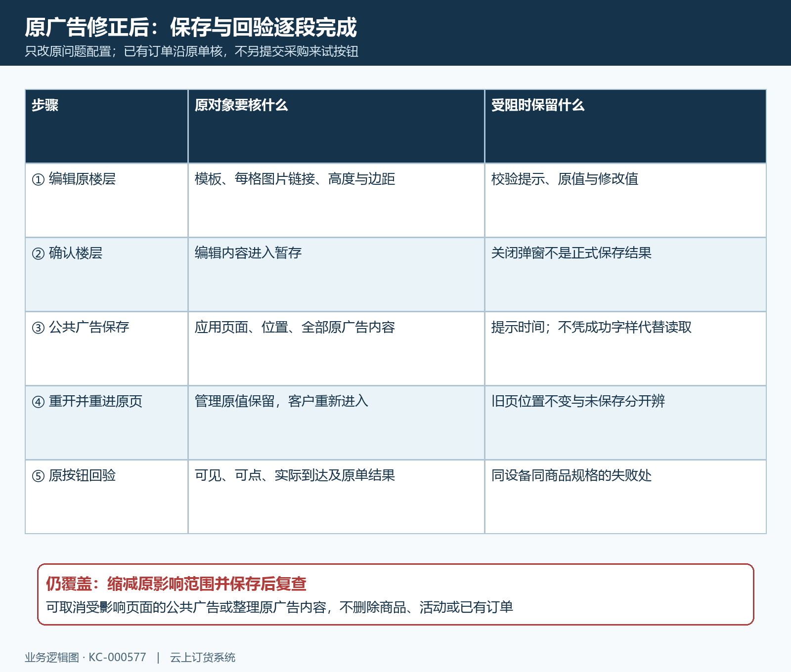Click the step cell ① 编辑原楼层
Image resolution: width=791 pixels, height=672 pixels.
106,200
